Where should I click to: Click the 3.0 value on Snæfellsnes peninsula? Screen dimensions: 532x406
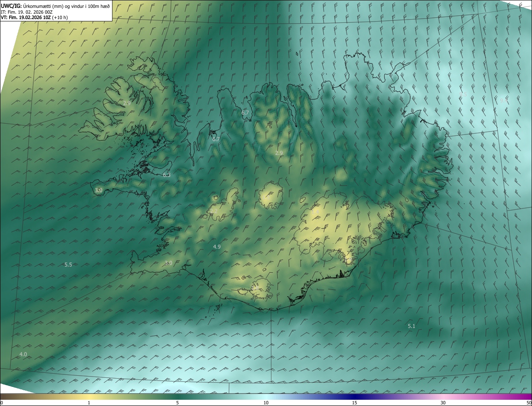coord(99,190)
